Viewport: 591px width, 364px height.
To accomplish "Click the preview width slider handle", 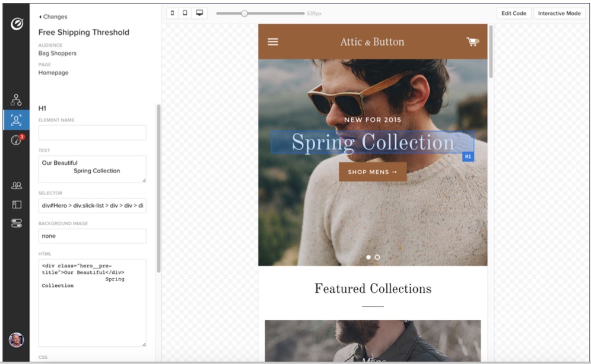I will (x=244, y=13).
